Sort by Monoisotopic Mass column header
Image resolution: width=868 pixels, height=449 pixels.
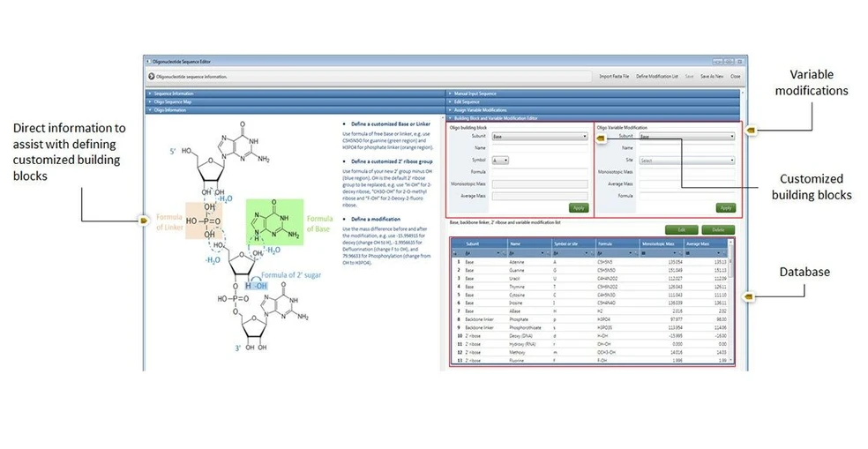662,243
